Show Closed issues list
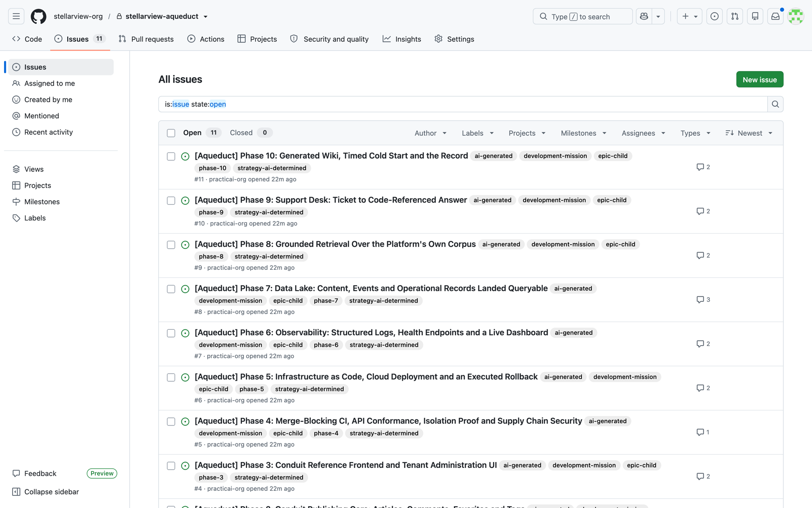The image size is (812, 508). (251, 133)
